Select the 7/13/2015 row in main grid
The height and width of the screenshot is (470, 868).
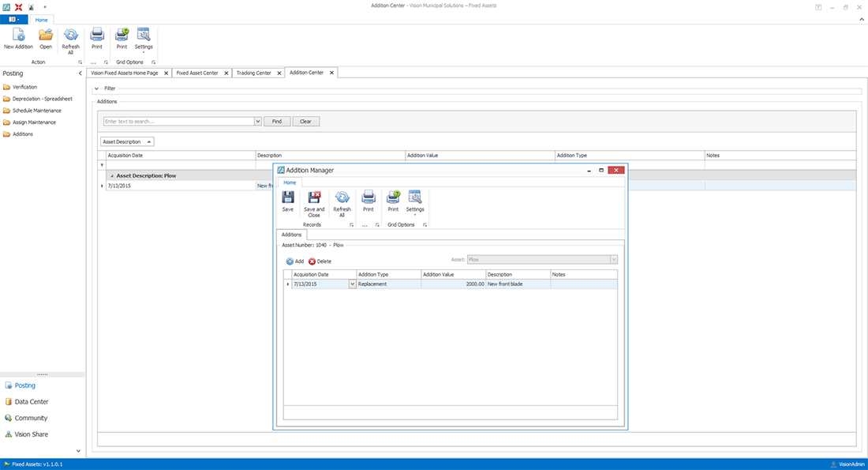181,186
